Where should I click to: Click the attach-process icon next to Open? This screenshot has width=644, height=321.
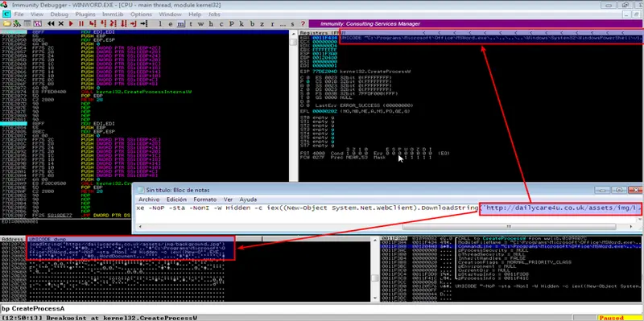[x=17, y=24]
